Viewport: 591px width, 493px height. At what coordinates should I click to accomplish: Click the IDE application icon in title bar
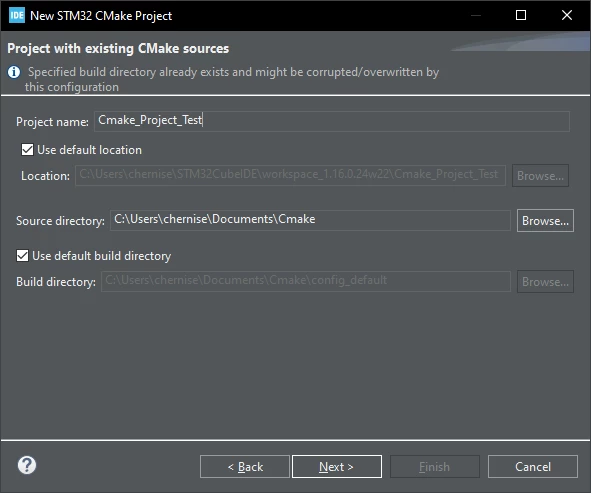[17, 15]
